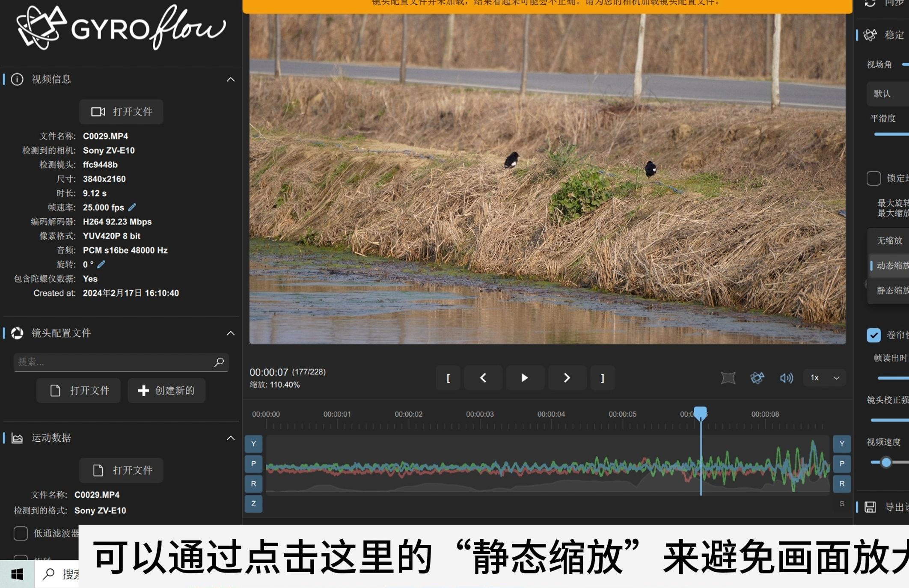Toggle left P axis chart button

click(253, 463)
